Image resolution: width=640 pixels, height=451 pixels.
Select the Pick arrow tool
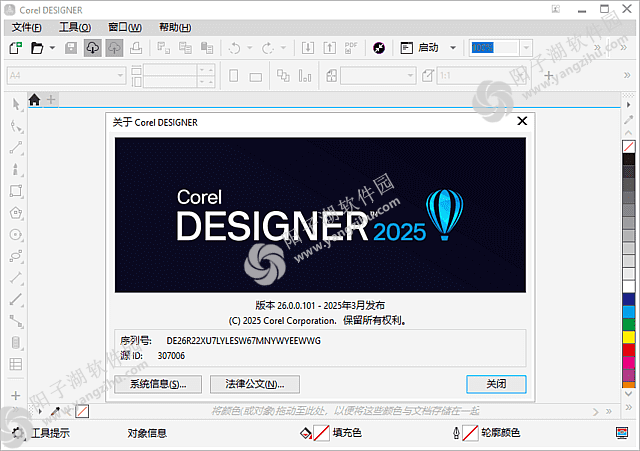pos(16,104)
